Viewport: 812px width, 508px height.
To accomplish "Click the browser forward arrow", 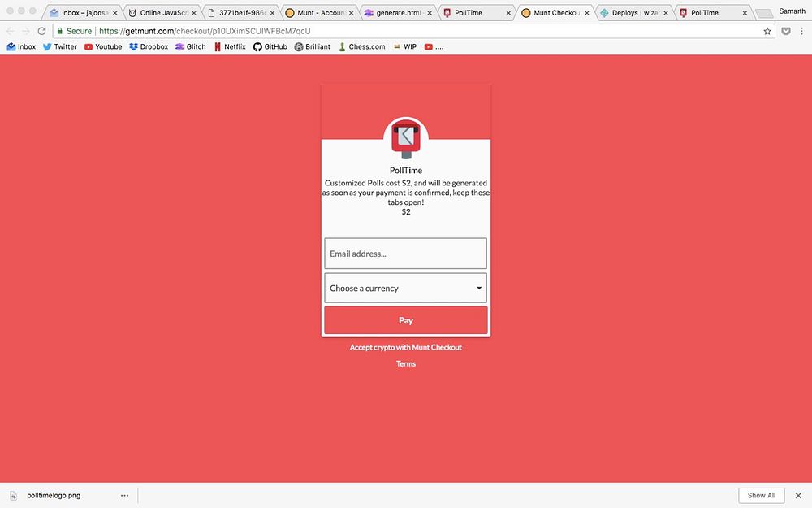I will 25,31.
